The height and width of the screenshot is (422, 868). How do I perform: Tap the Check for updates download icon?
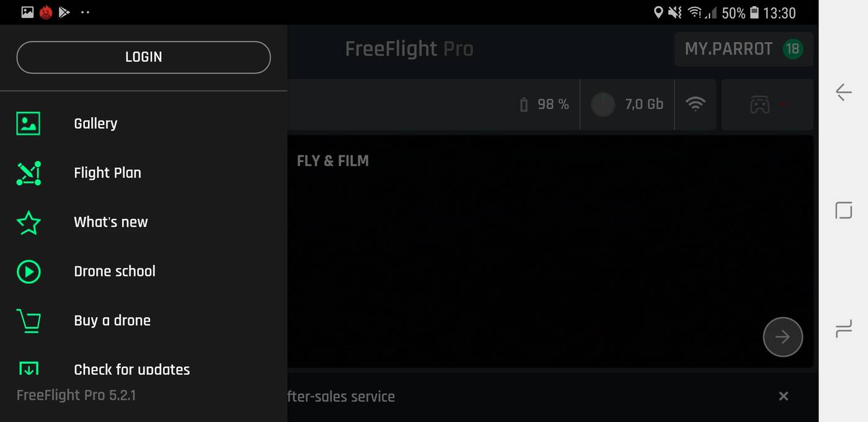[x=29, y=369]
